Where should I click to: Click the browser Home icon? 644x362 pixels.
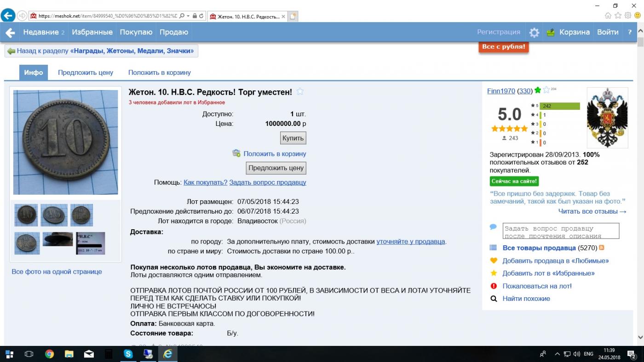pyautogui.click(x=608, y=15)
